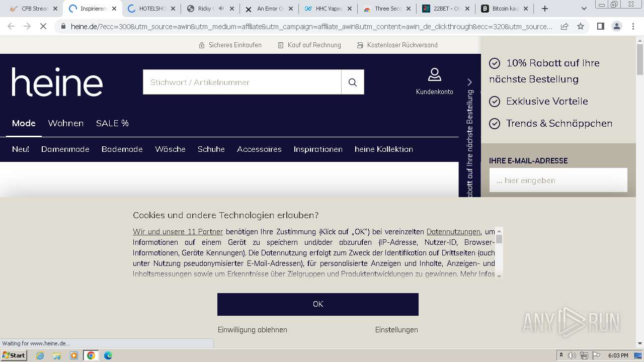The height and width of the screenshot is (362, 644).
Task: Toggle browser side panel icon
Action: tap(600, 26)
